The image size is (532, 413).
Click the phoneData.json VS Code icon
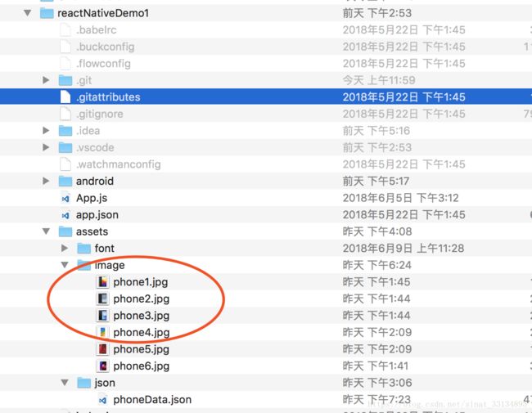point(103,400)
